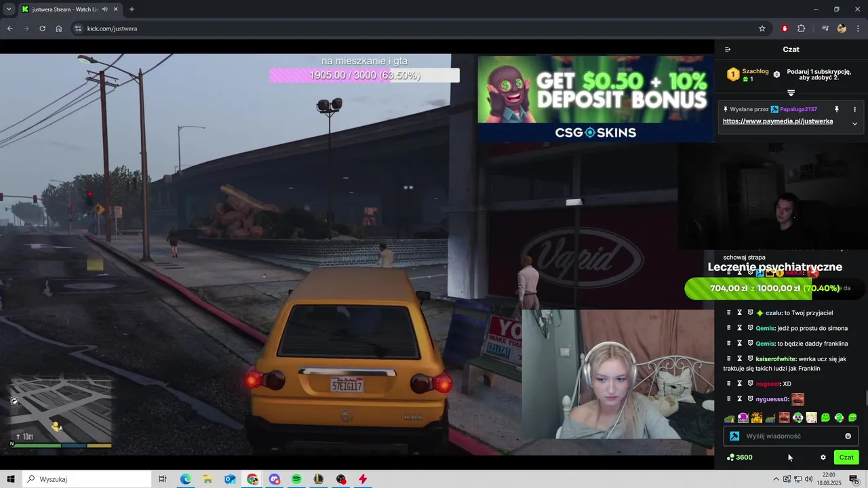The height and width of the screenshot is (488, 868).
Task: Open the Windows Start menu
Action: [11, 479]
